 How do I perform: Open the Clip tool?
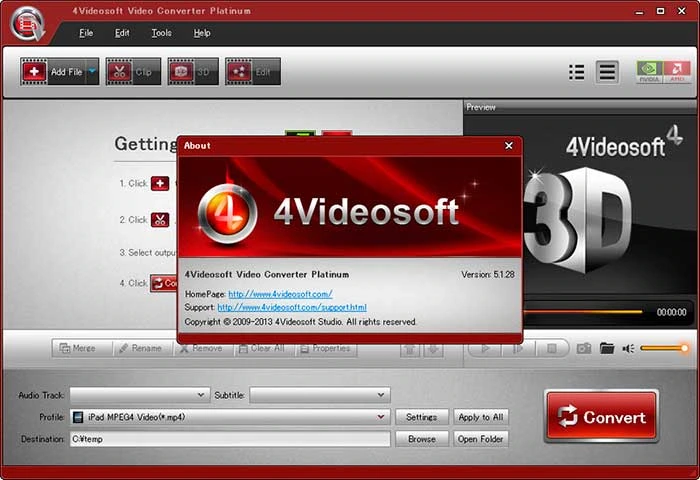pyautogui.click(x=133, y=71)
